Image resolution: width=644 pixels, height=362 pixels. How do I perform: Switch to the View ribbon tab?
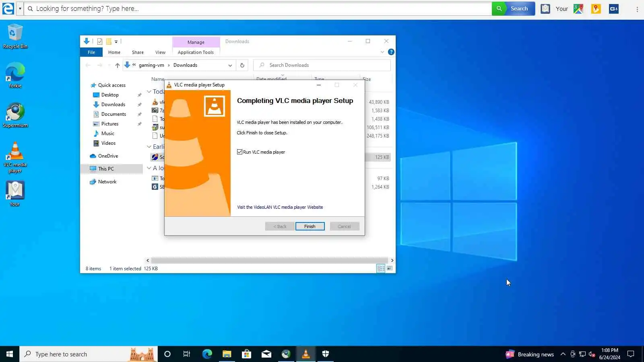pyautogui.click(x=160, y=52)
